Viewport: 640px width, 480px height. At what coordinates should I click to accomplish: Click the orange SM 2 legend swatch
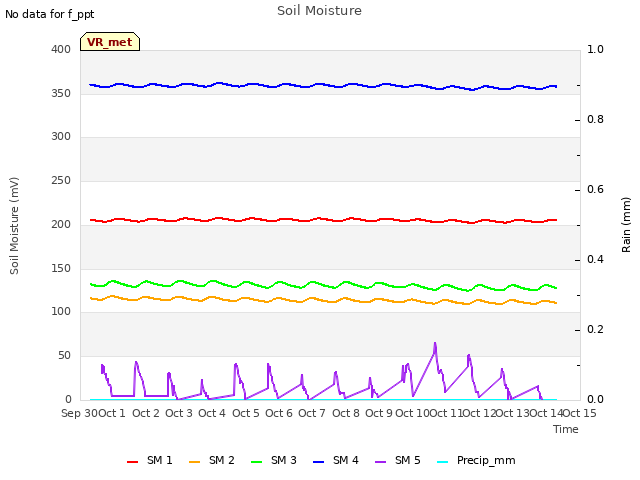(x=195, y=462)
